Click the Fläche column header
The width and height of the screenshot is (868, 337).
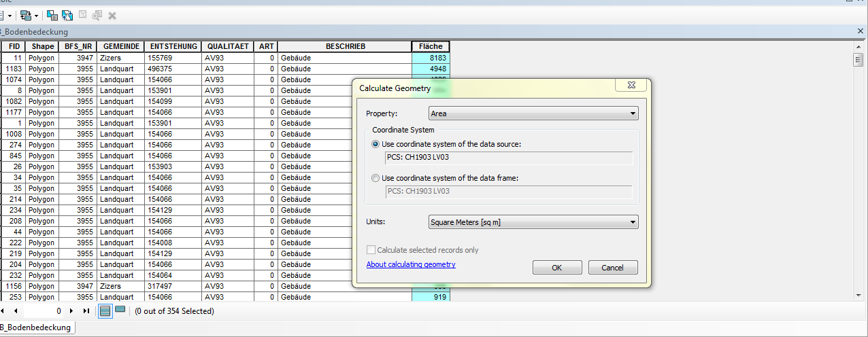click(430, 46)
